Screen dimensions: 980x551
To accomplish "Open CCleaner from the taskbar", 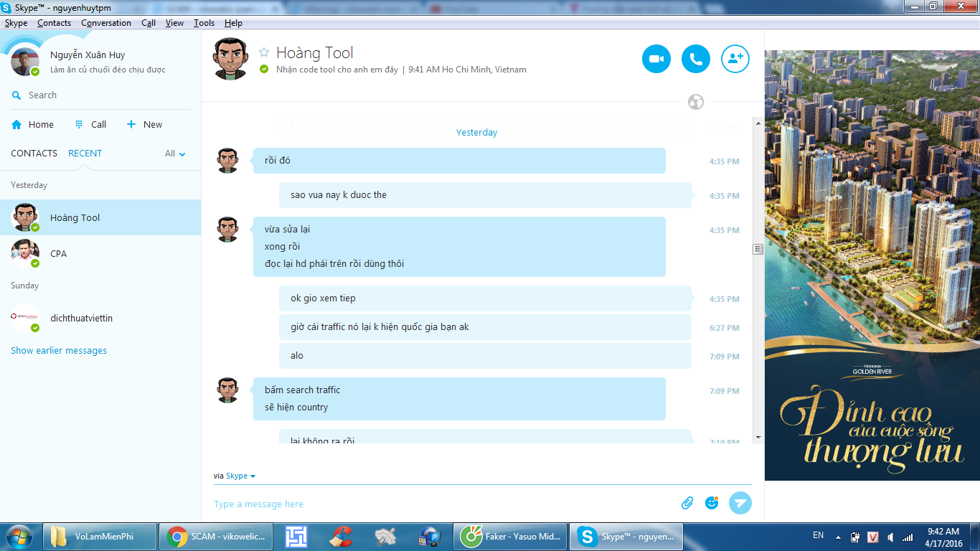I will pos(341,537).
